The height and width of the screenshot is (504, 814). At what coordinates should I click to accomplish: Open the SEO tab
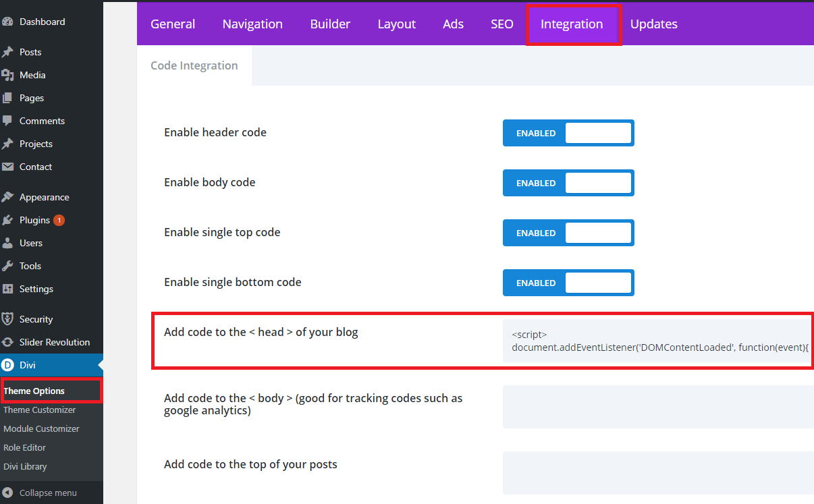tap(501, 24)
